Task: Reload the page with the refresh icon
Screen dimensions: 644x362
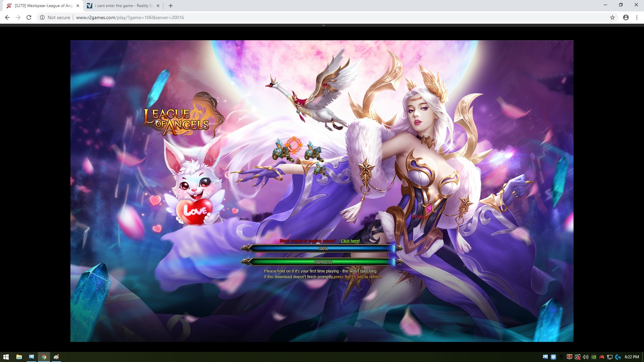Action: (29, 17)
